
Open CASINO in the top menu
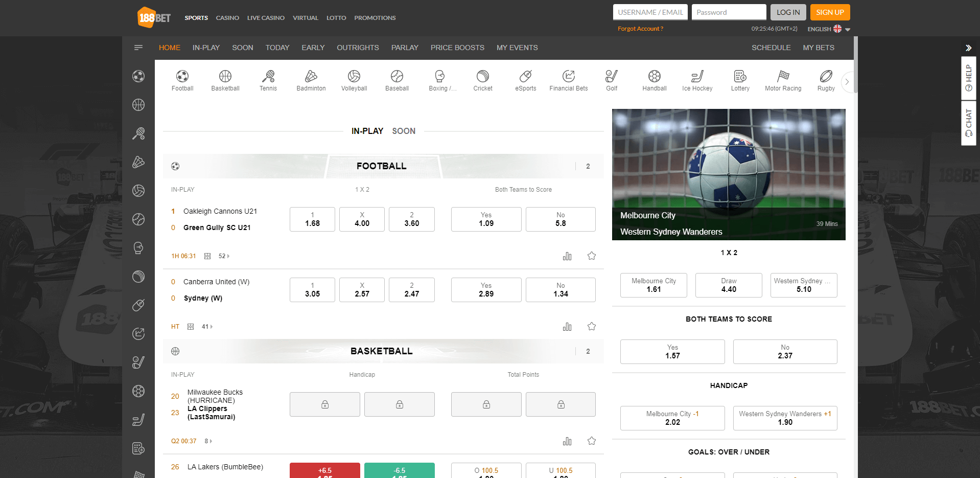(227, 18)
